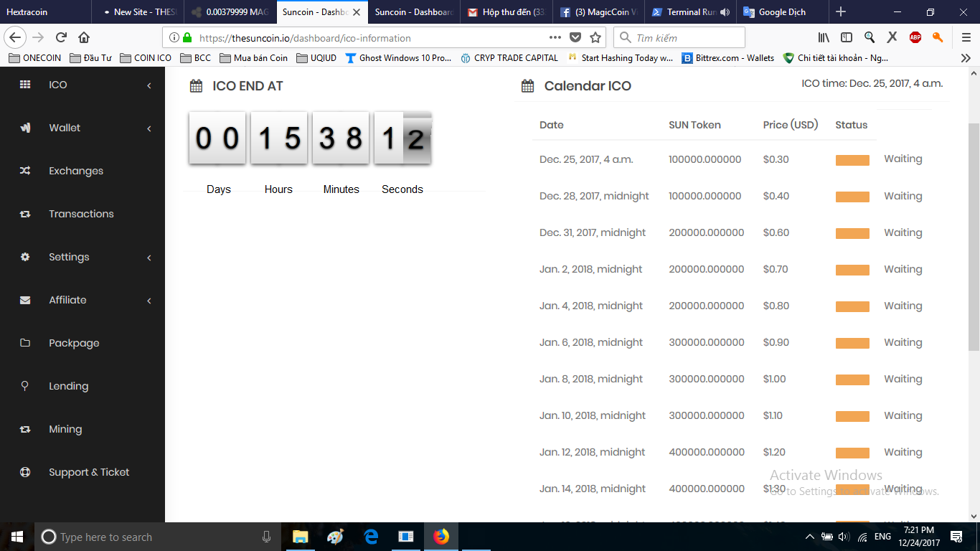
Task: Expand the ICO sidebar submenu chevron
Action: coord(149,85)
